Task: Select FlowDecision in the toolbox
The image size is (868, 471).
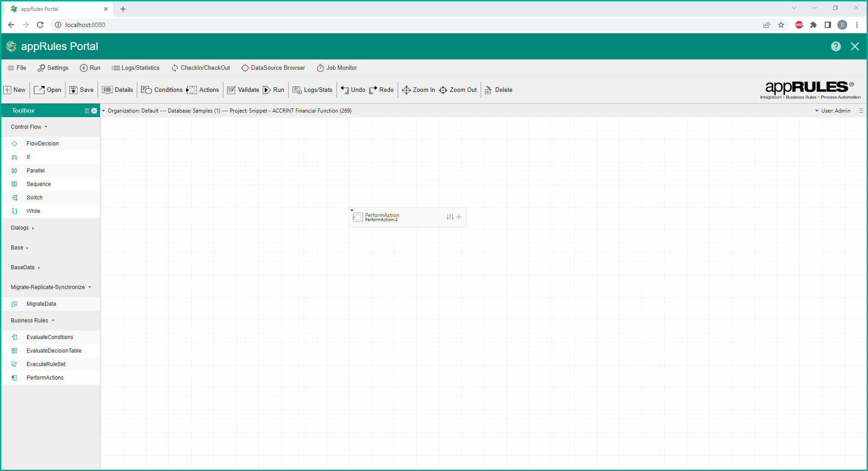Action: point(42,144)
